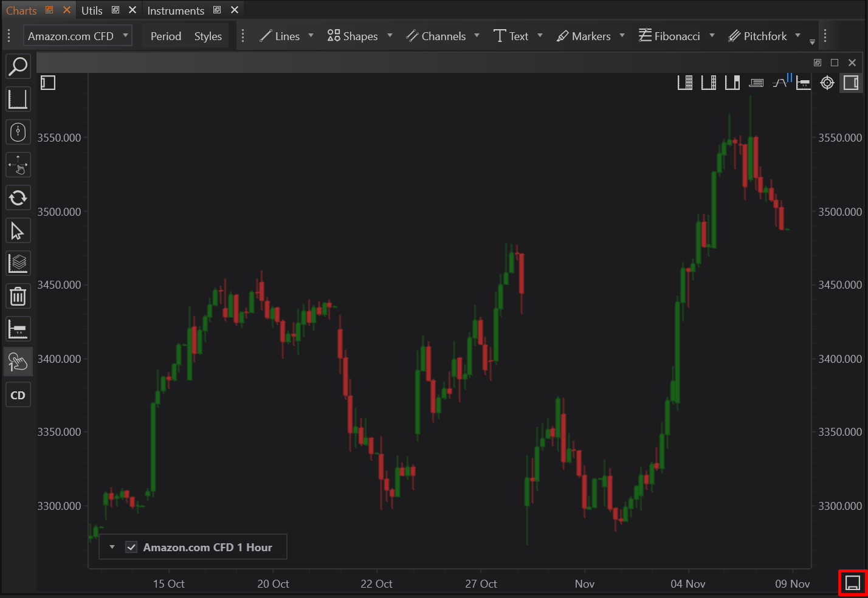
Task: Click the magnifier zoom tool
Action: point(18,66)
